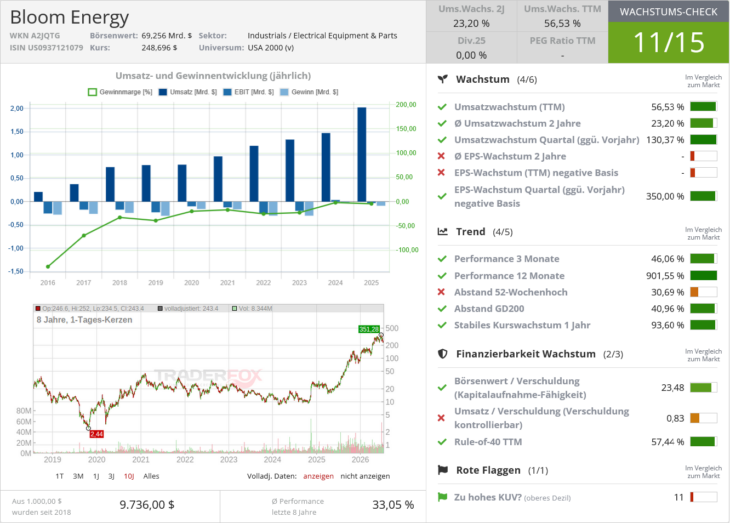
Task: Click red X beside Ø EPS-Wachstum 2 Jahre
Action: pyautogui.click(x=441, y=156)
